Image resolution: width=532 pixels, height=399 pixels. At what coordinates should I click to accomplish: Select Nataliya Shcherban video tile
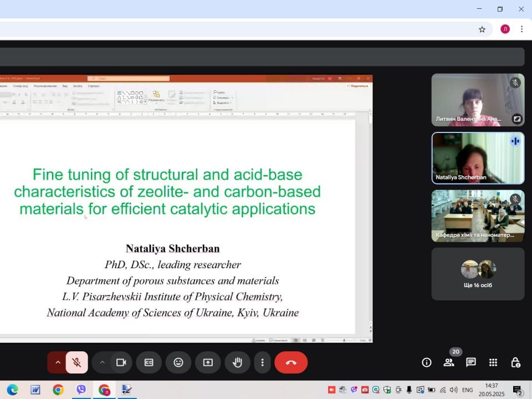(478, 158)
